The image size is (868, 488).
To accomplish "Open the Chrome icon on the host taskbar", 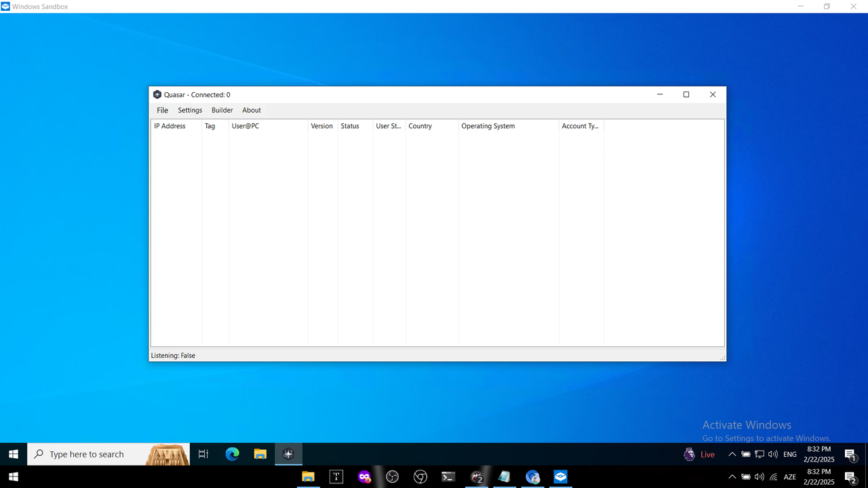I will (420, 477).
